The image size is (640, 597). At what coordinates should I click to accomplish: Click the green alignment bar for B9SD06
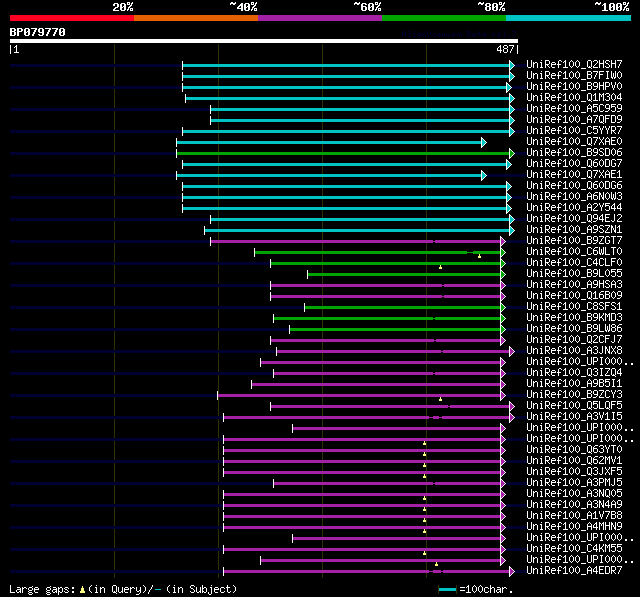click(x=343, y=153)
